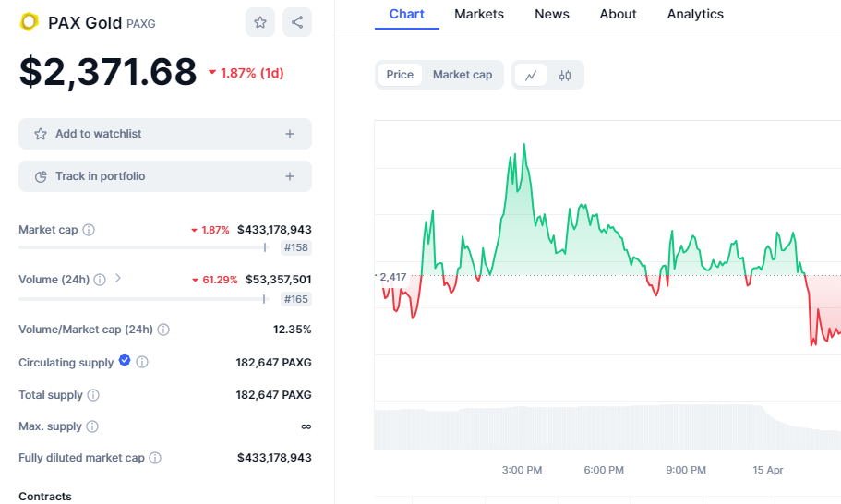
Task: Open Volume/Market cap (24h) info icon
Action: click(163, 330)
